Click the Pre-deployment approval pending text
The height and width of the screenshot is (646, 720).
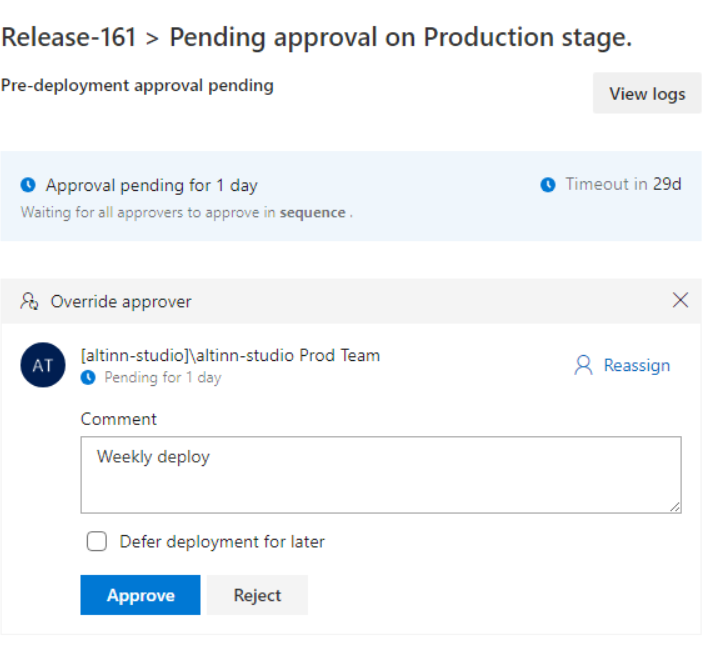[137, 86]
